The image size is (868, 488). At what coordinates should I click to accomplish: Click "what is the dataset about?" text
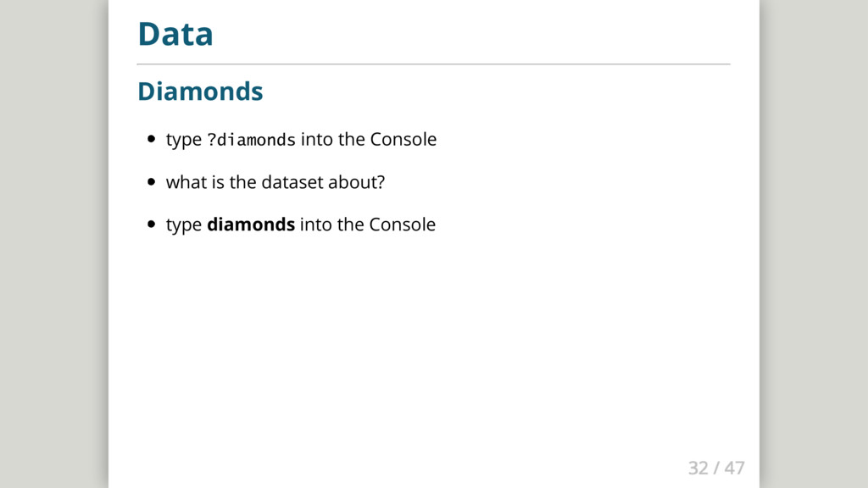(x=275, y=182)
